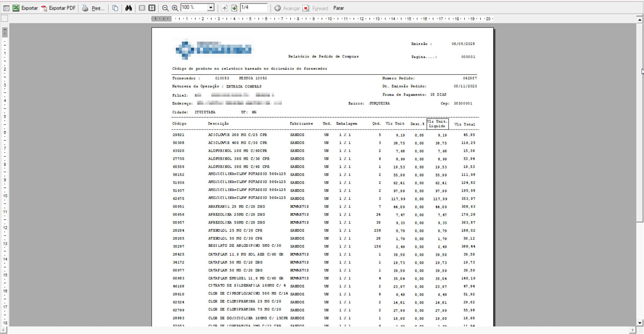Open find using the binoculars icon

click(x=129, y=8)
